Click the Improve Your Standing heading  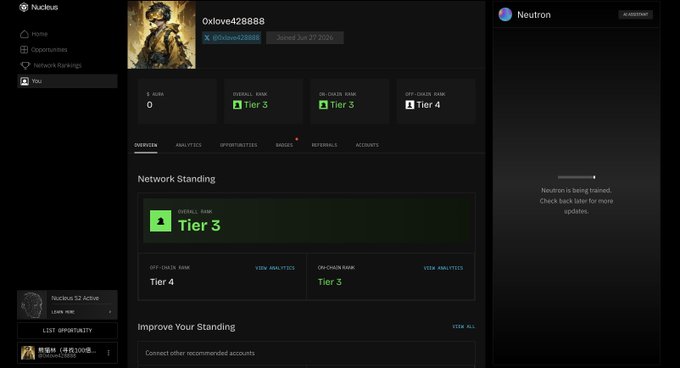[x=186, y=327]
